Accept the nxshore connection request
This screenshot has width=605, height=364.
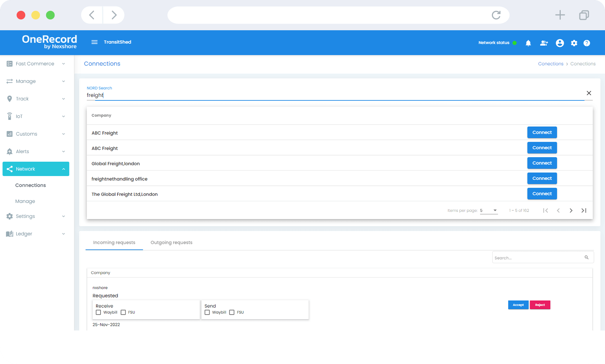tap(518, 305)
